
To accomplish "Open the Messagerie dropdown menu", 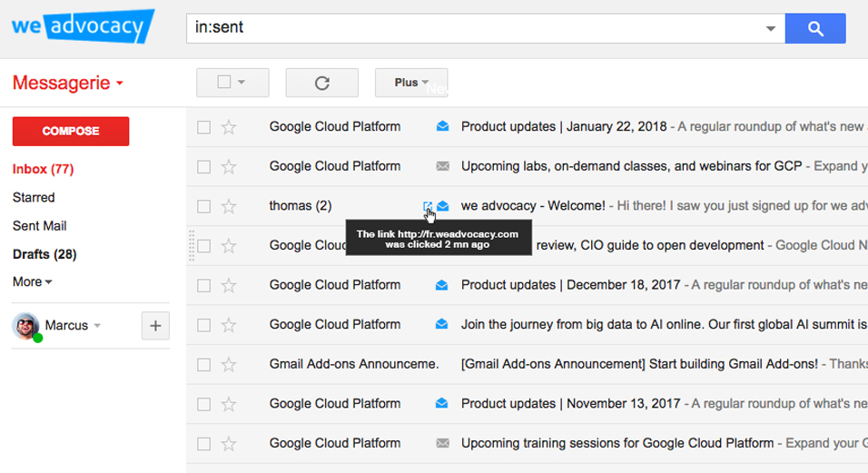I will [67, 83].
